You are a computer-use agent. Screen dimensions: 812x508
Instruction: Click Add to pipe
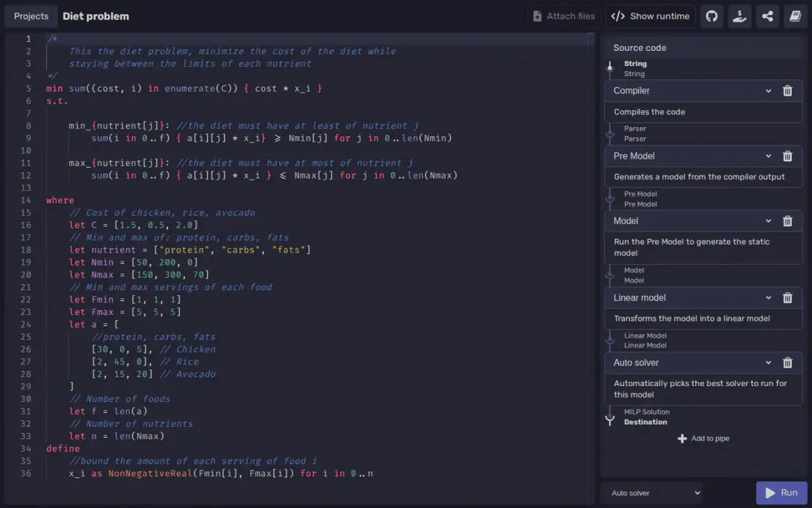pos(704,438)
